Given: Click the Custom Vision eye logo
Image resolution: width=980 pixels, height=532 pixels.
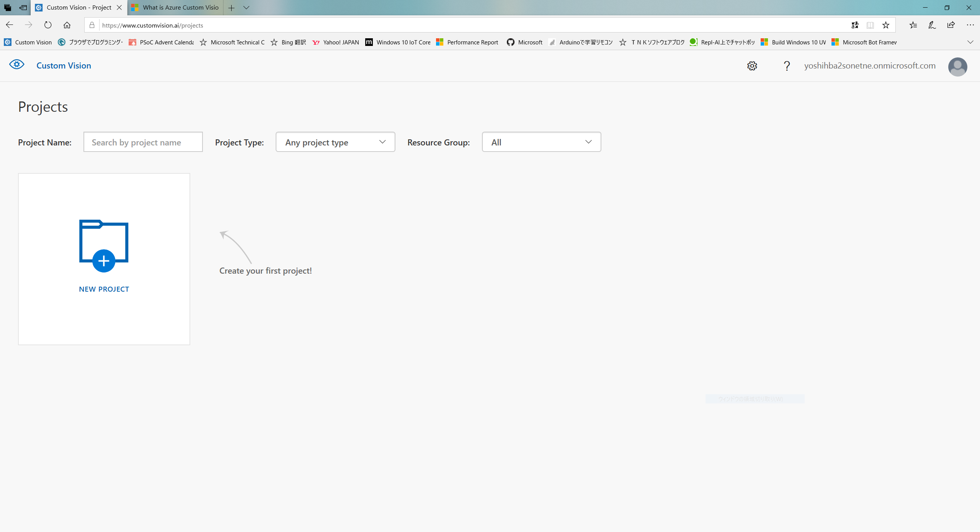Looking at the screenshot, I should point(17,65).
